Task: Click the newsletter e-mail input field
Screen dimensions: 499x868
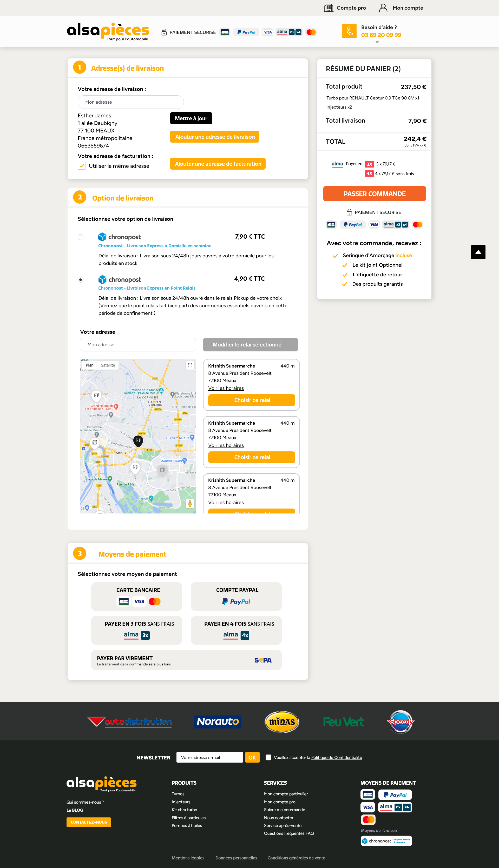Action: tap(209, 757)
